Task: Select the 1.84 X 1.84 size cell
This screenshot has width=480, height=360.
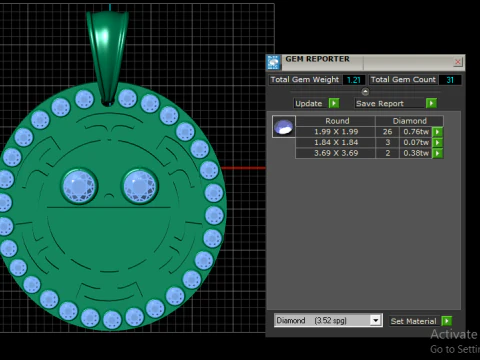Action: pyautogui.click(x=336, y=143)
